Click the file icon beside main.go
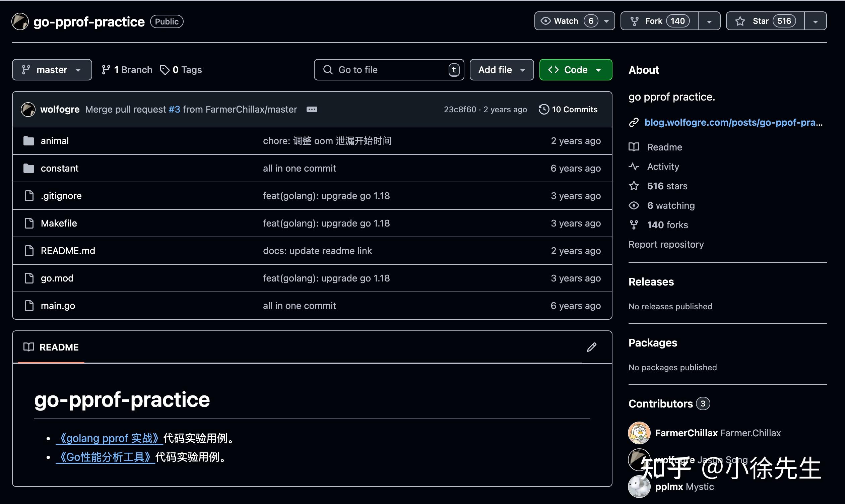This screenshot has height=504, width=845. point(29,306)
